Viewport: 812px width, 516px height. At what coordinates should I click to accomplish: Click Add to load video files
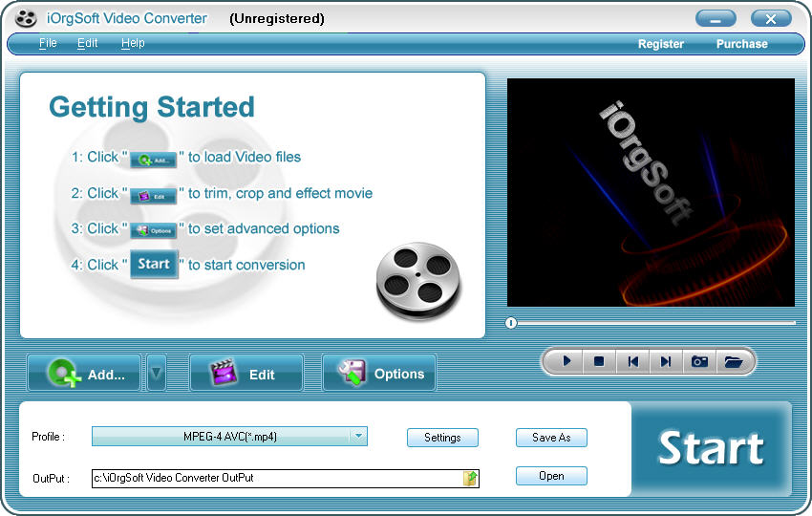(x=84, y=374)
